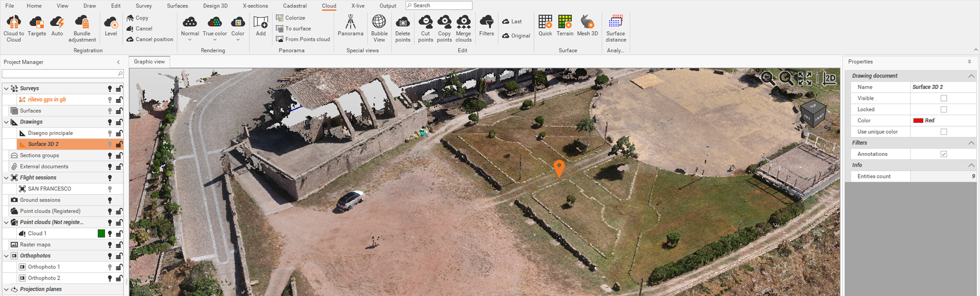The image size is (980, 296).
Task: Collapse the Projection planes node
Action: (x=6, y=289)
